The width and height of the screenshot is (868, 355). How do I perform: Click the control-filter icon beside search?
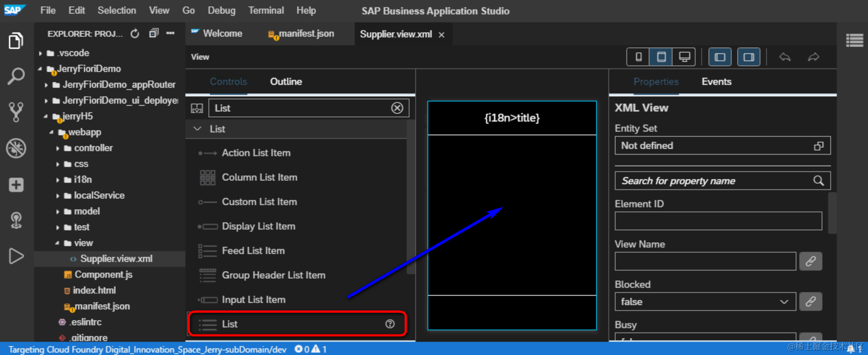[197, 108]
